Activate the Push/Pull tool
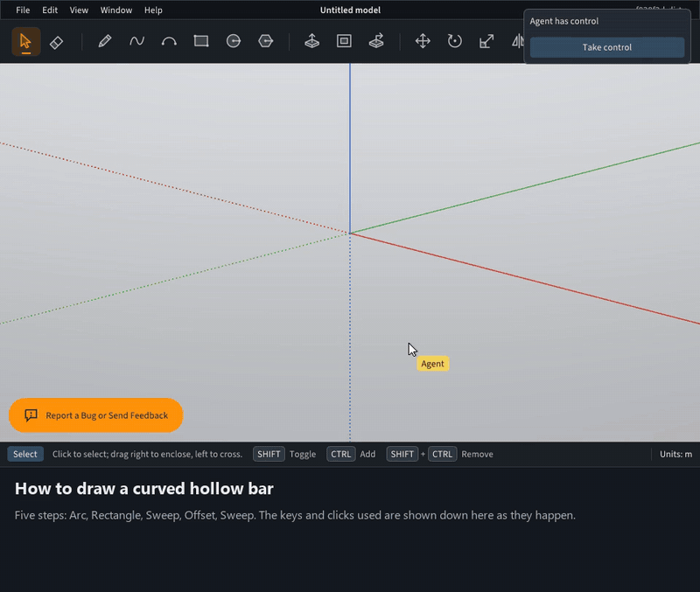This screenshot has width=700, height=592. pyautogui.click(x=311, y=41)
